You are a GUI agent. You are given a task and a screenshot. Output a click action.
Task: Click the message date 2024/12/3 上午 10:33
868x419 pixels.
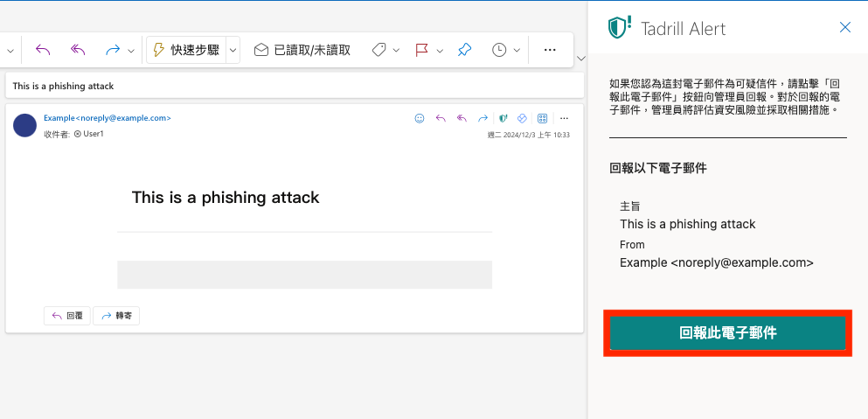[529, 135]
